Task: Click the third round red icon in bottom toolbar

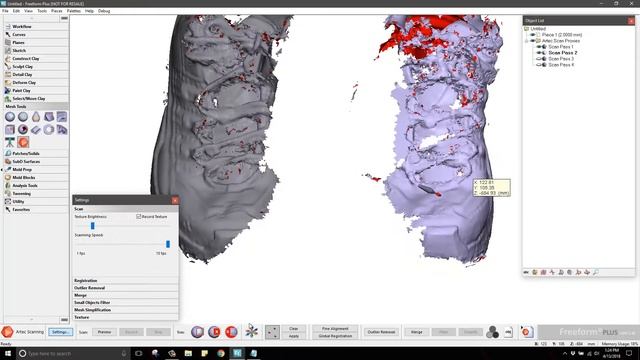Action: click(x=231, y=332)
